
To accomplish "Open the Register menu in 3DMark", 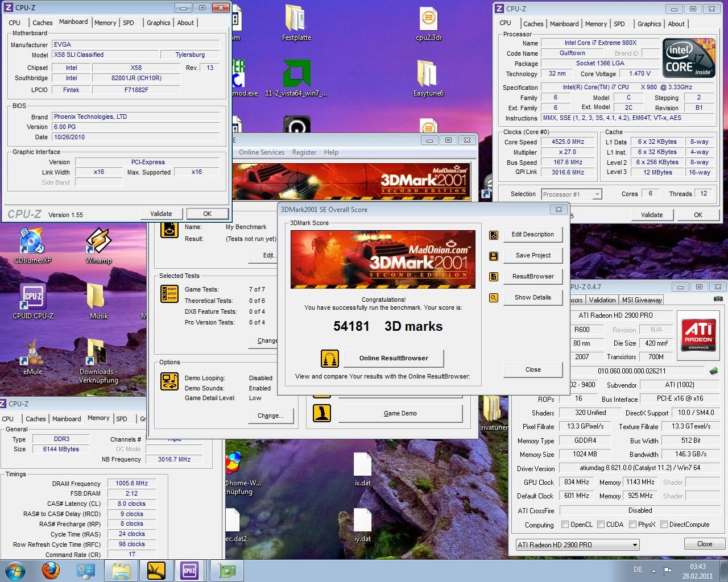I will point(304,152).
